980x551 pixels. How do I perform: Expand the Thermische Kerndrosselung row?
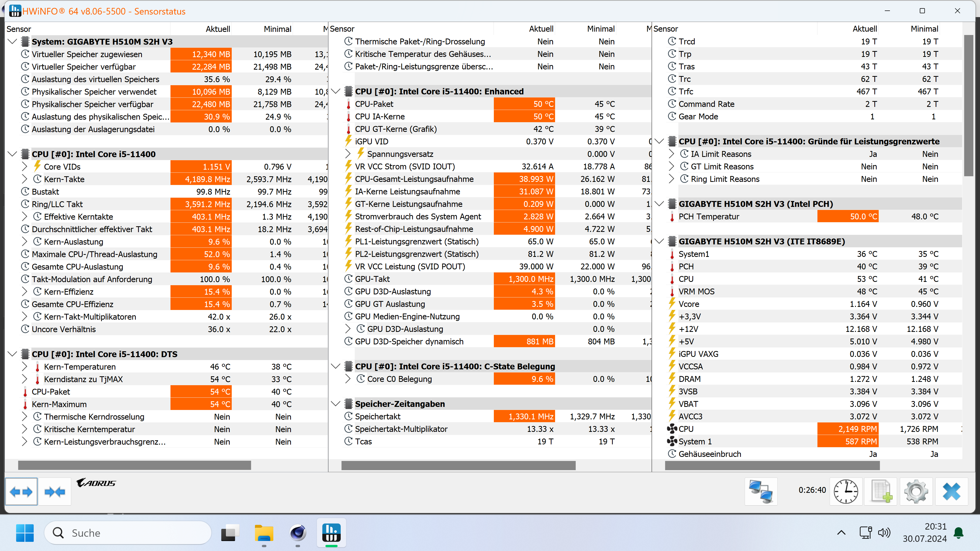[x=25, y=417]
